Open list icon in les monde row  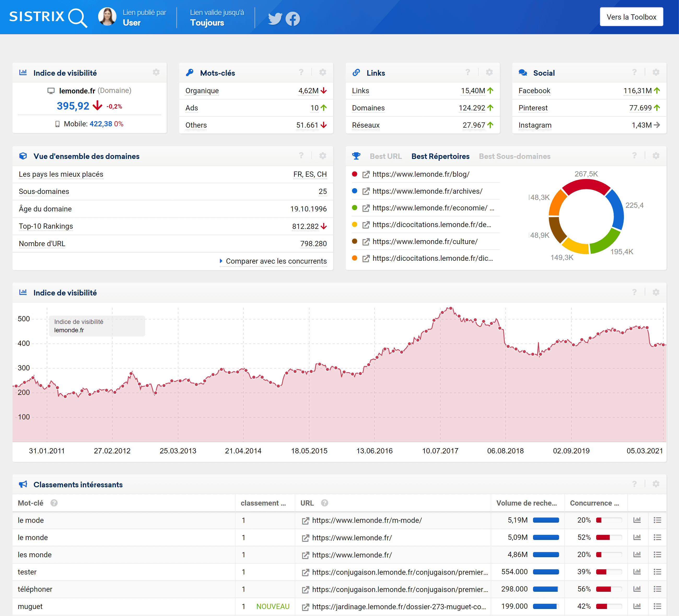(x=657, y=554)
